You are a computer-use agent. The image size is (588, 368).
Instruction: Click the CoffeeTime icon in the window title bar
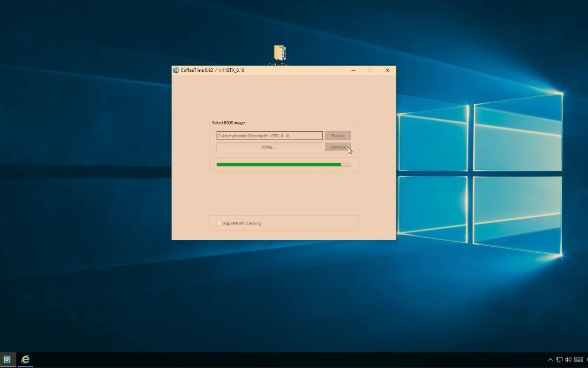click(x=176, y=70)
